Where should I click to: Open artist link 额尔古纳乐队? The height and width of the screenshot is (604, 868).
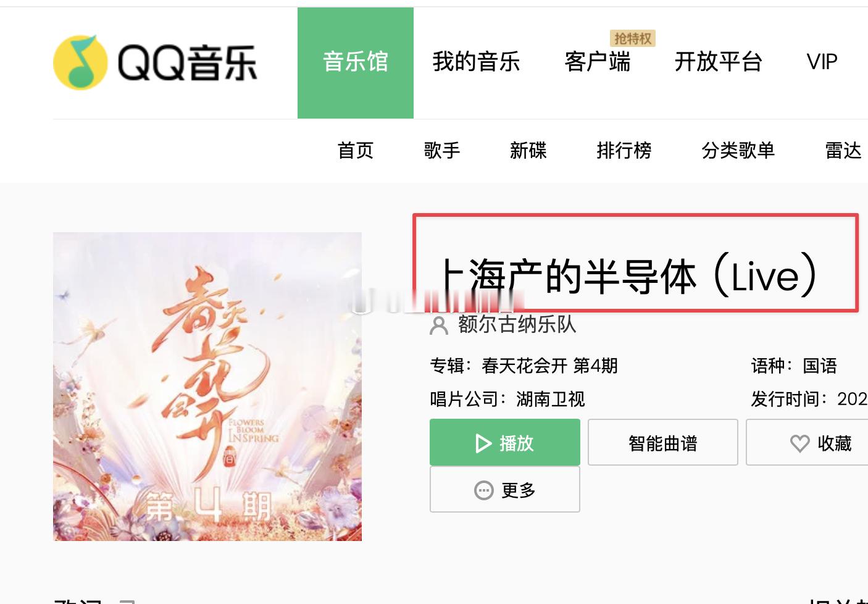[517, 324]
